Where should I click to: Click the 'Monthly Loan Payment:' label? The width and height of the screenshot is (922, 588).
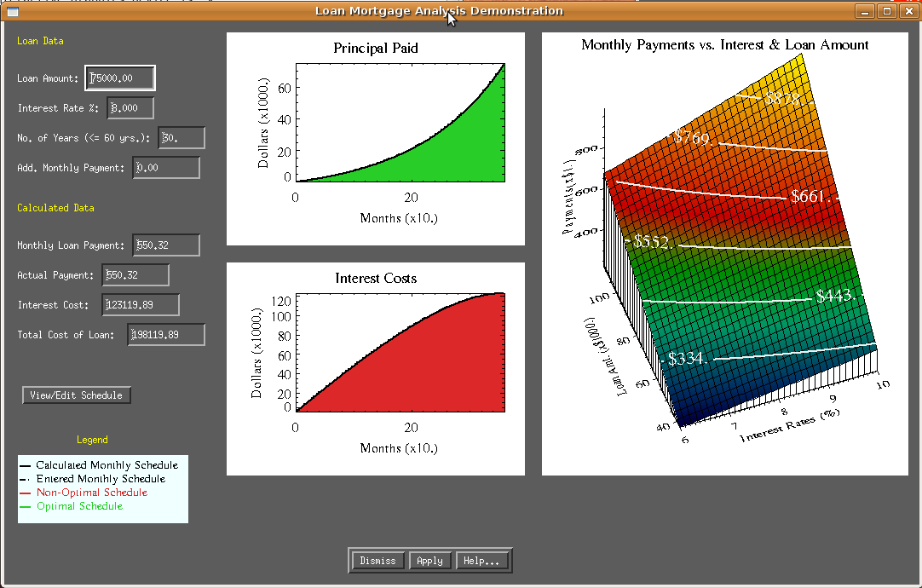[71, 245]
